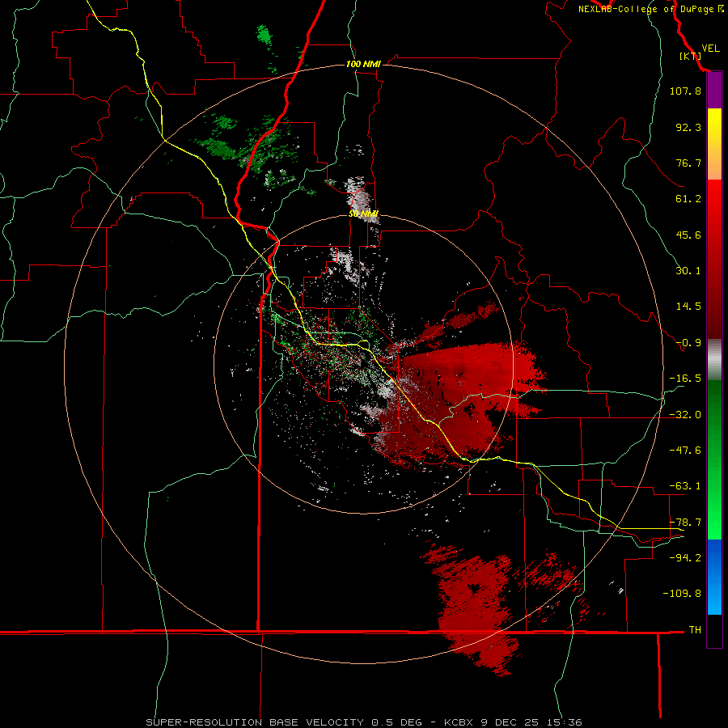Click the Super-Resolution Base Velocity caption
728x728 pixels.
[363, 722]
